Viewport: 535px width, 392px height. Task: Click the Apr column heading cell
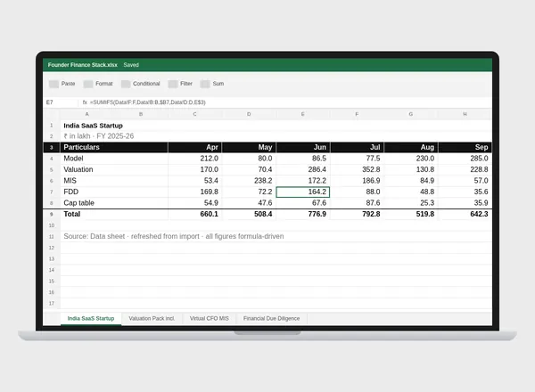click(194, 147)
